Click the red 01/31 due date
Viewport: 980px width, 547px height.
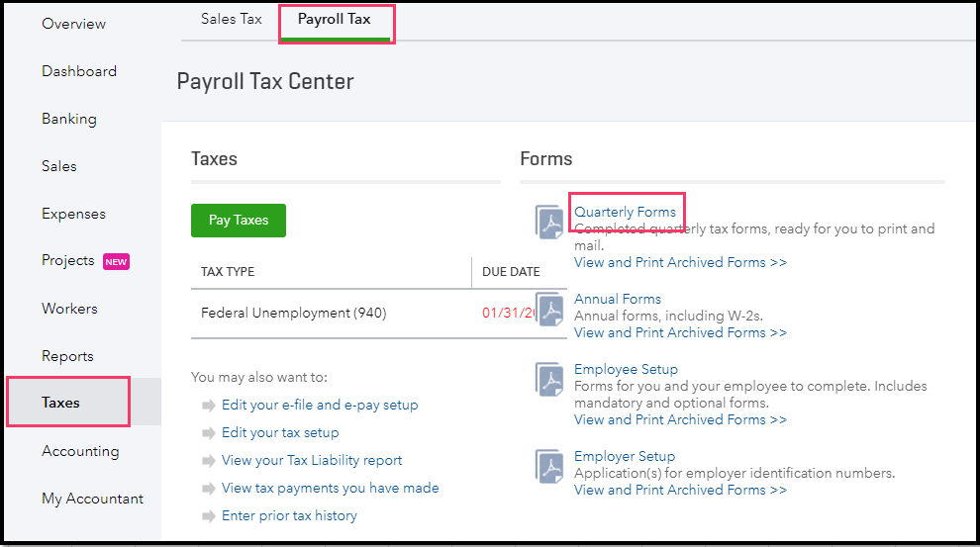[510, 313]
